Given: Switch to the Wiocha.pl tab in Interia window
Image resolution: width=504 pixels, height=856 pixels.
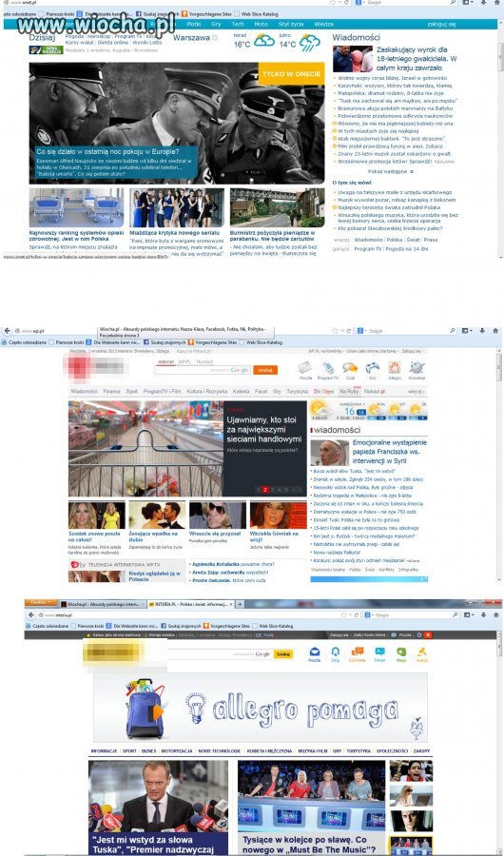Looking at the screenshot, I should 102,604.
